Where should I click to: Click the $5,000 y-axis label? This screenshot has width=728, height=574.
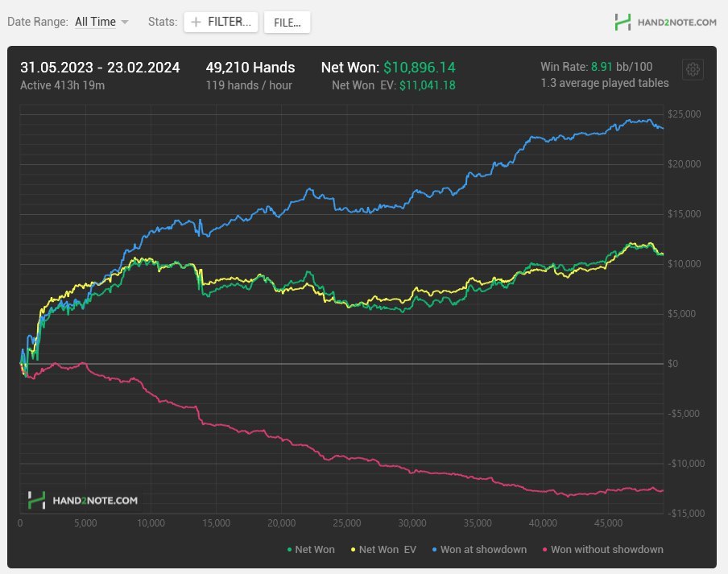pyautogui.click(x=681, y=314)
